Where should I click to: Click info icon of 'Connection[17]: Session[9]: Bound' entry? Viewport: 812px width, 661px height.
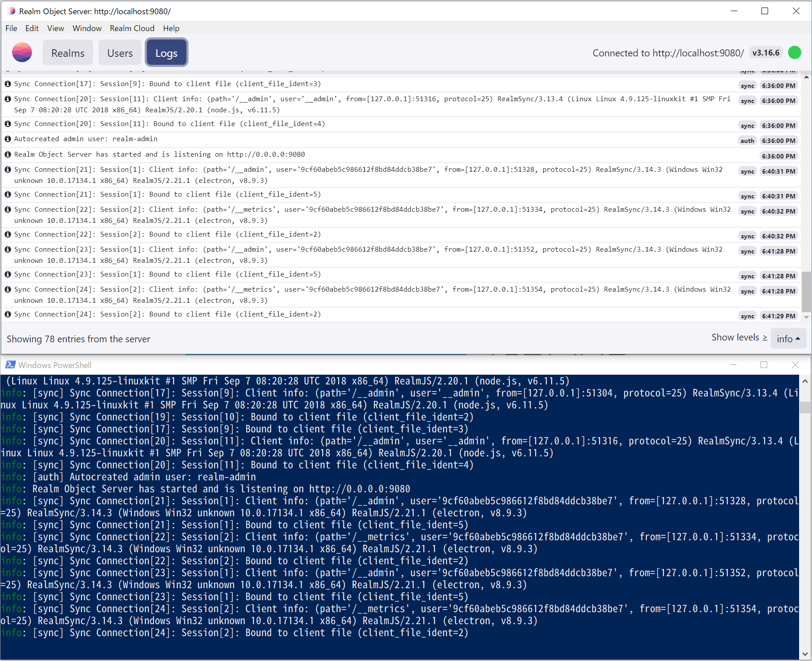pyautogui.click(x=8, y=84)
